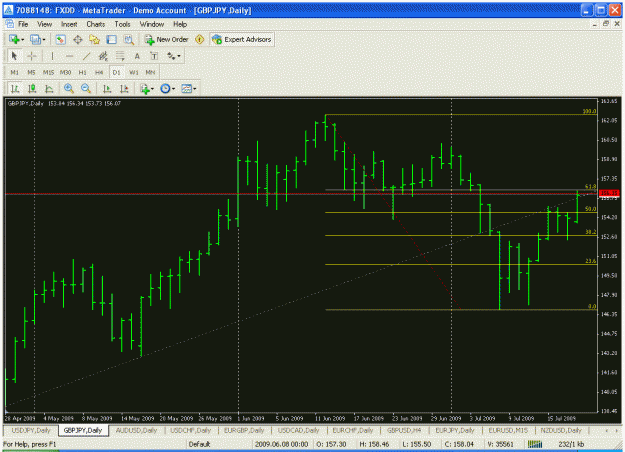Switch to H4 timeframe
The width and height of the screenshot is (625, 452).
99,73
